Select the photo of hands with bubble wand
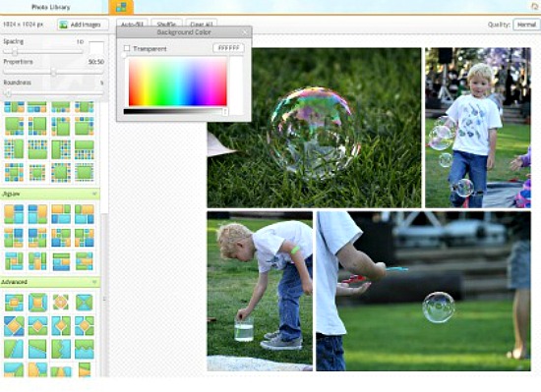This screenshot has height=392, width=541. click(x=423, y=291)
